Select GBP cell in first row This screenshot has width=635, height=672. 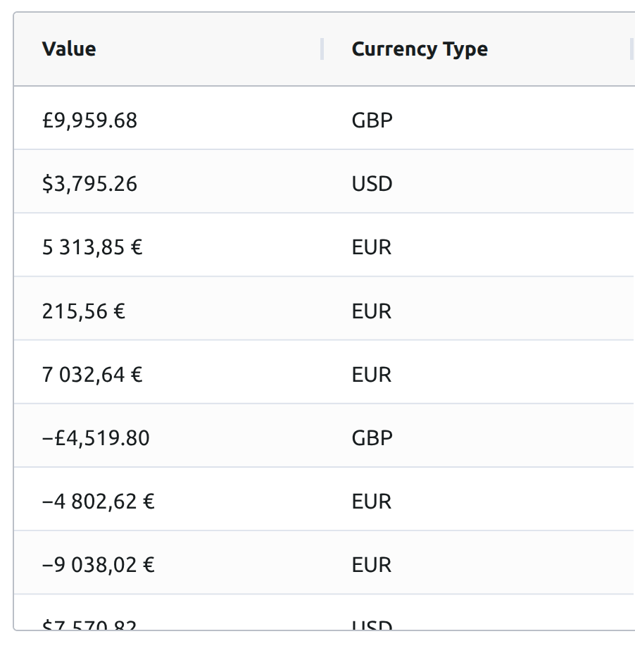point(372,120)
